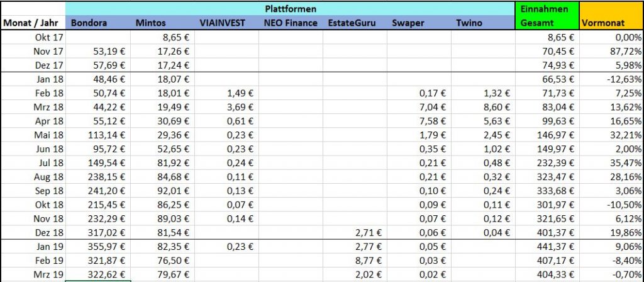Click Twino cell 8,60 € for Mrz 18
The width and height of the screenshot is (644, 282).
click(x=483, y=107)
